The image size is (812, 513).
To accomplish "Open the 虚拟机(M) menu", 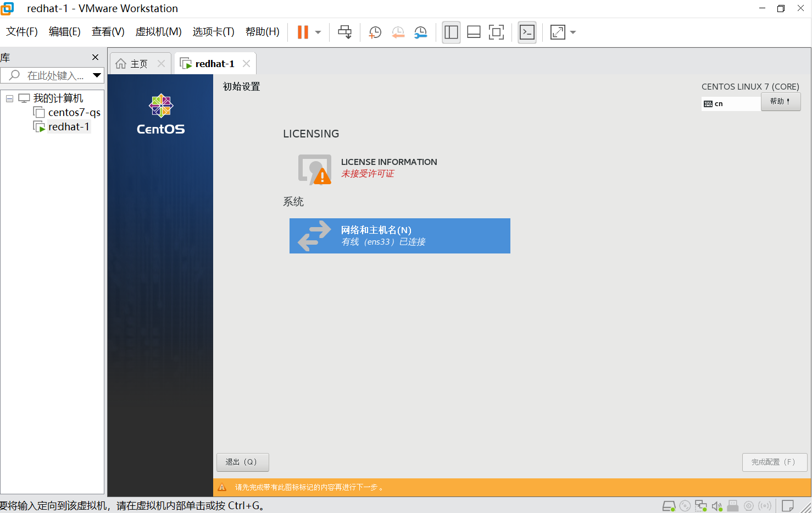I will click(159, 32).
